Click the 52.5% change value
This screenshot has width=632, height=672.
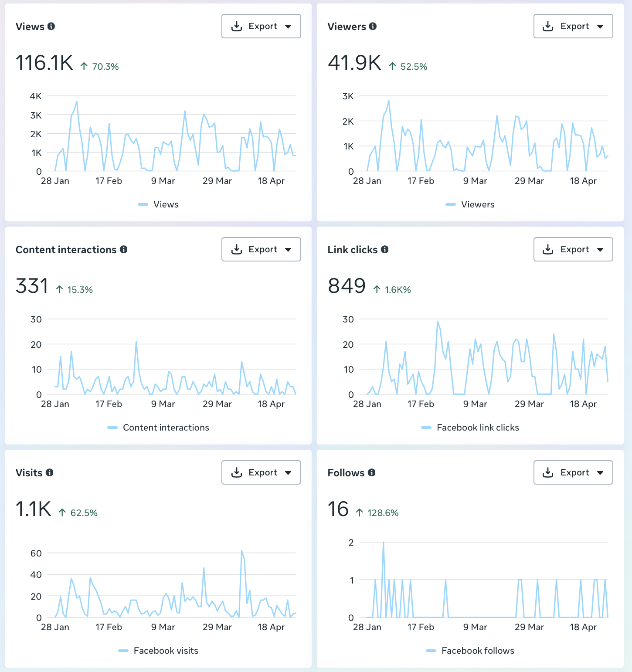(x=414, y=67)
